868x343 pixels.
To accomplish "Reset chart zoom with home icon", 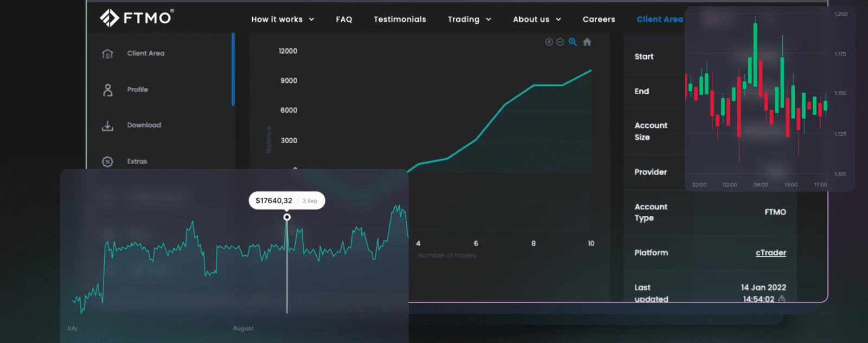I will pos(587,42).
